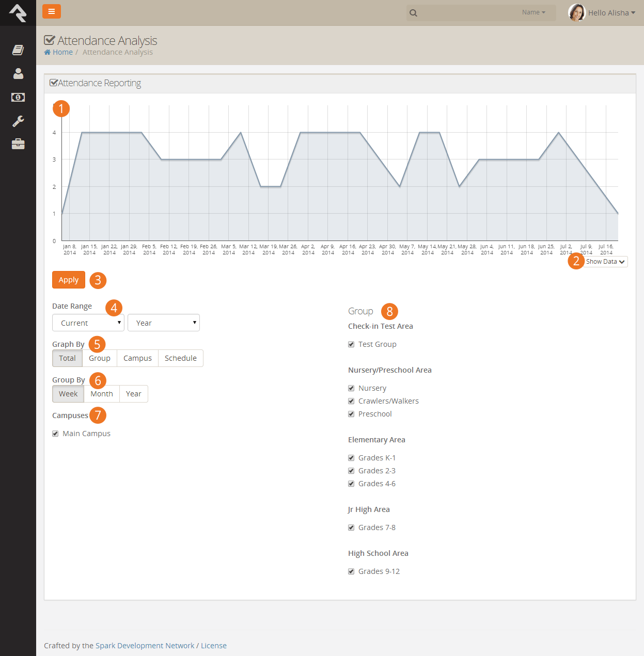This screenshot has width=644, height=656.
Task: Uncheck Grades 4-6 checkbox
Action: (351, 484)
